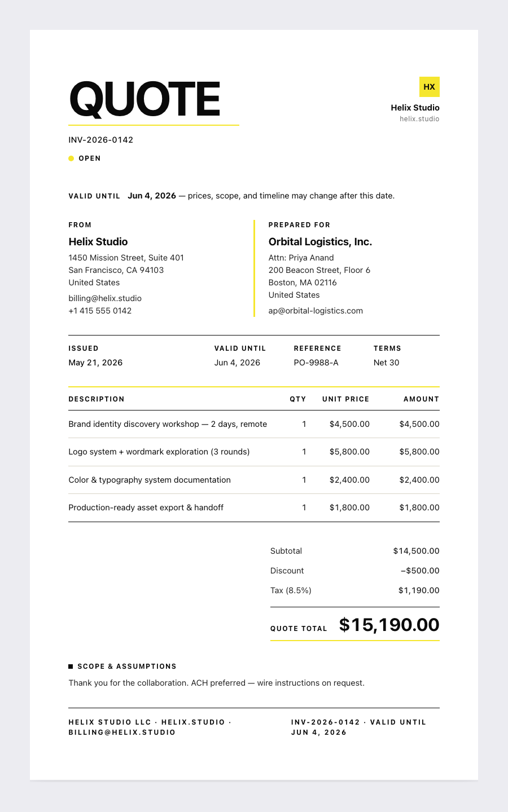Select the PO-9988-A reference value
508x812 pixels.
pos(316,363)
